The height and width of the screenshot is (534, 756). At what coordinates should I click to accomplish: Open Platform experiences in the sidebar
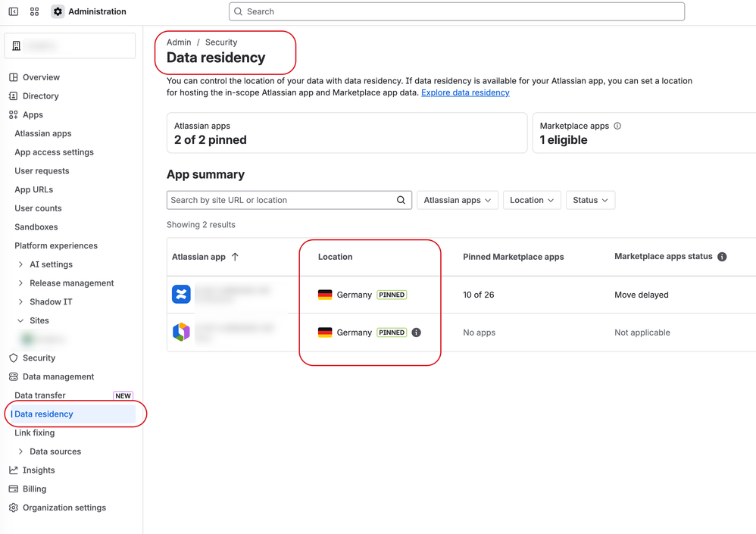click(x=56, y=246)
